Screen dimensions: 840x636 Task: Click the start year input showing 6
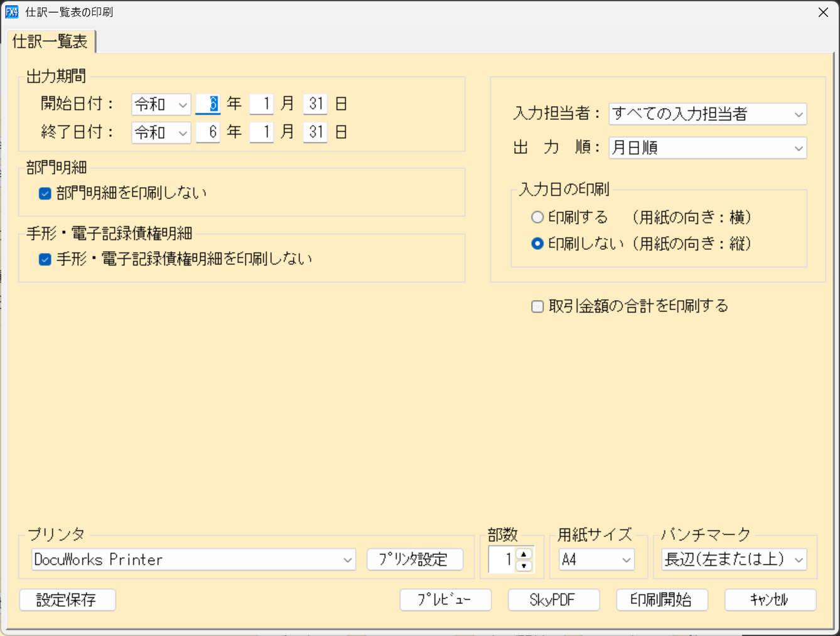click(x=208, y=104)
